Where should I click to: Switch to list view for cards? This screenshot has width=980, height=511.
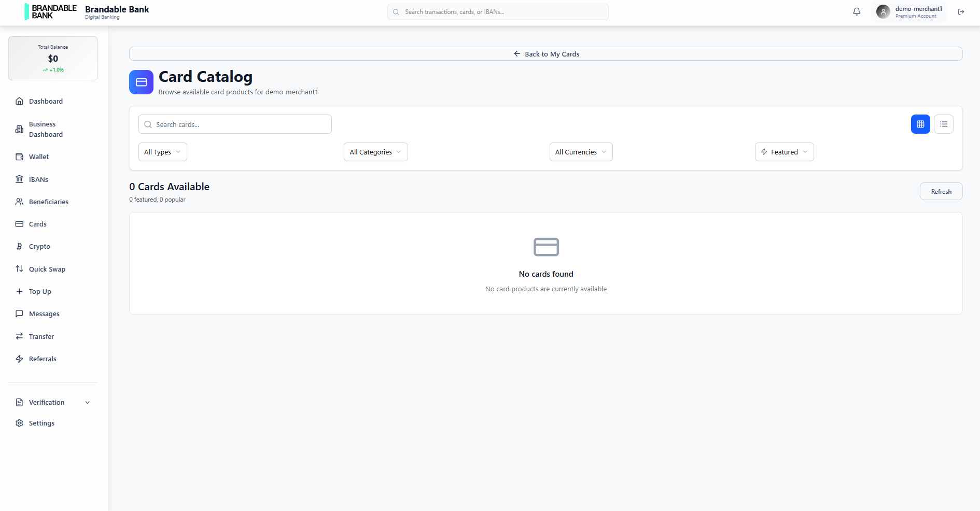click(x=944, y=124)
